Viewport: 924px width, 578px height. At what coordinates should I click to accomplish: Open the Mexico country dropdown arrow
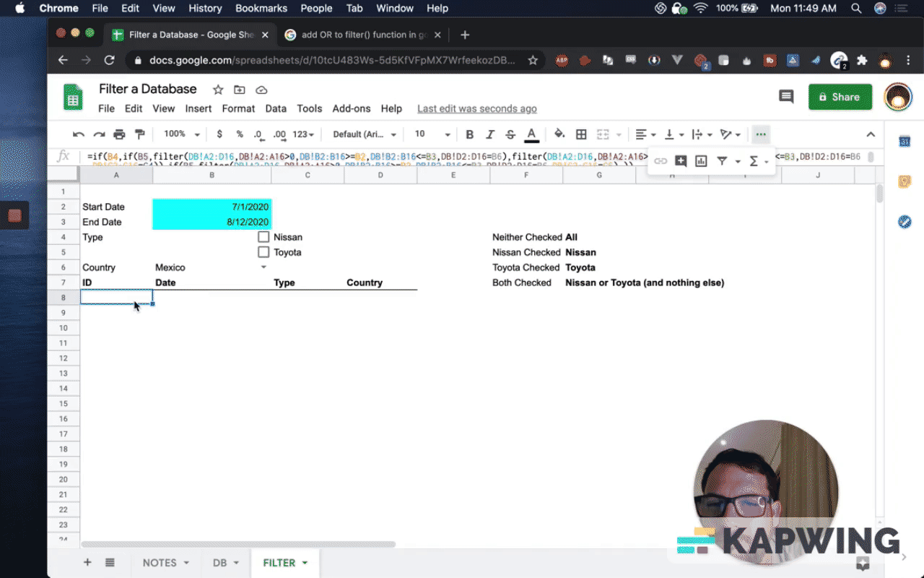click(263, 267)
